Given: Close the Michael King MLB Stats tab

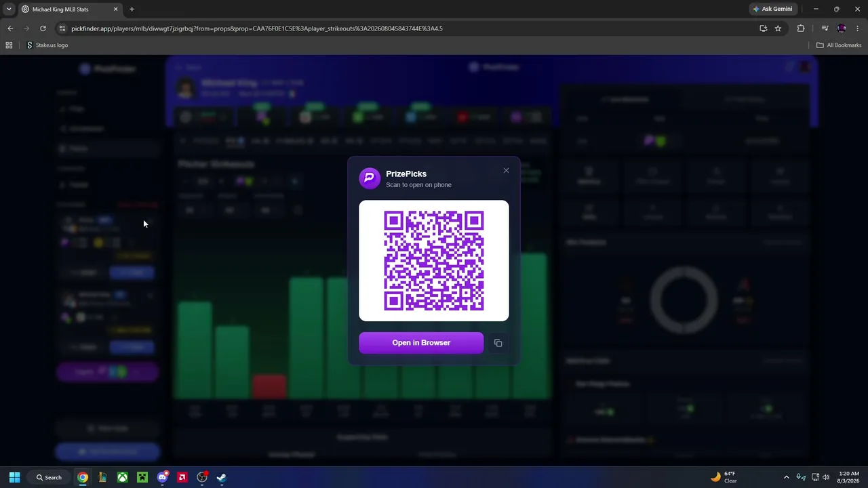Looking at the screenshot, I should (115, 9).
